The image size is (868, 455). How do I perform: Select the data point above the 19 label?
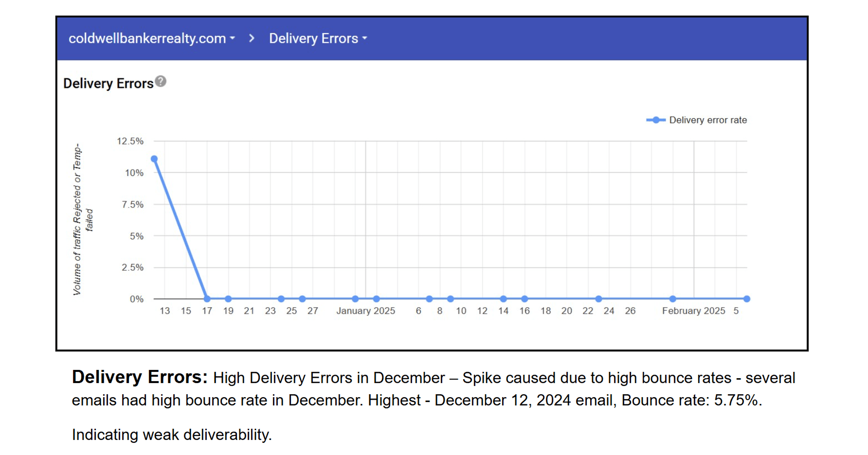[x=228, y=299]
